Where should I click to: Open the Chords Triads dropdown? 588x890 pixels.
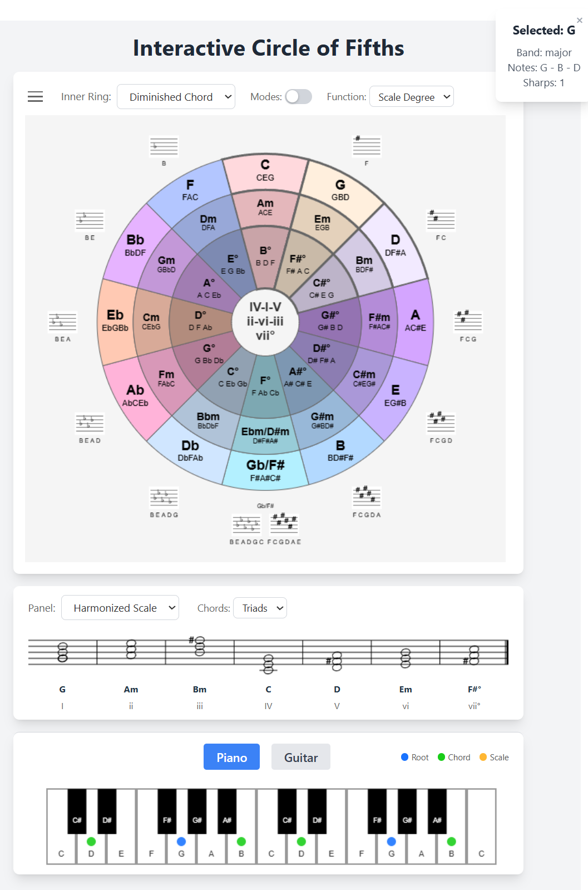coord(260,608)
